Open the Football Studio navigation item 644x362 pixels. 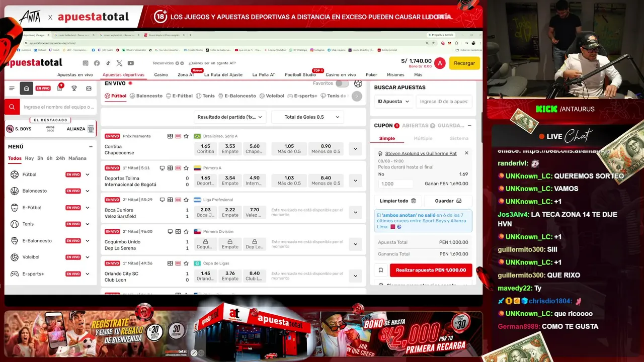pos(300,75)
